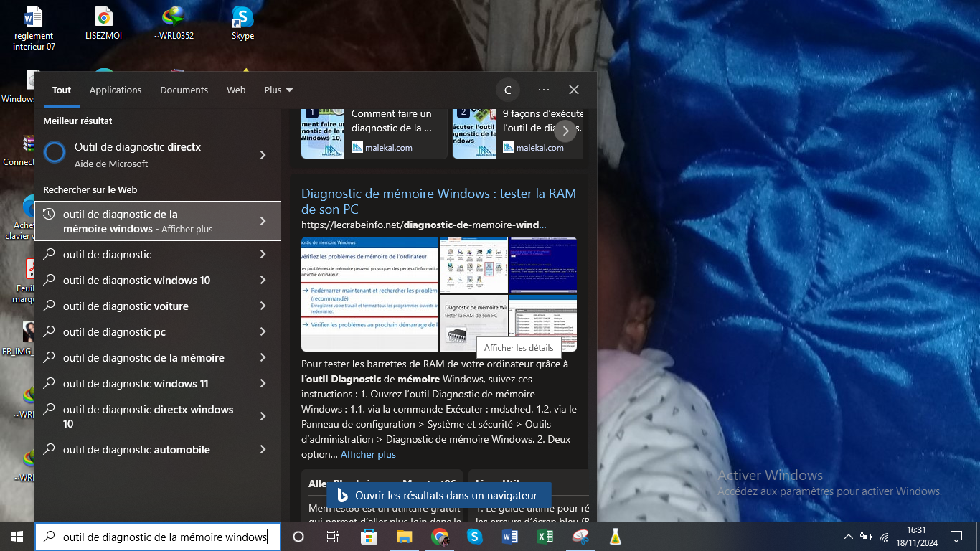The height and width of the screenshot is (551, 980).
Task: Click 'Afficher les détails' tooltip on images
Action: click(x=519, y=347)
